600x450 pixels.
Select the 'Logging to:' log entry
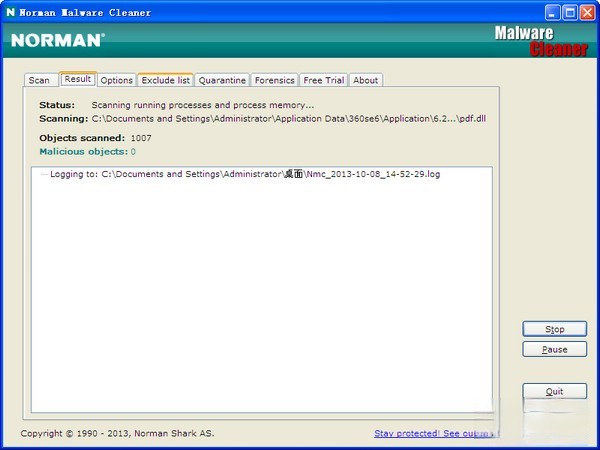245,174
